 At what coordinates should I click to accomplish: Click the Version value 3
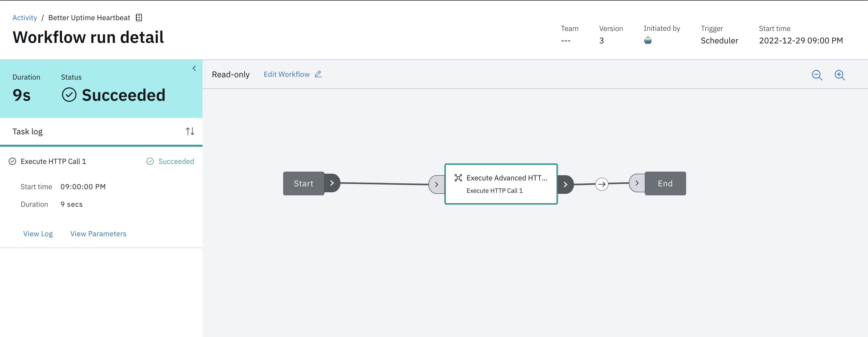601,40
